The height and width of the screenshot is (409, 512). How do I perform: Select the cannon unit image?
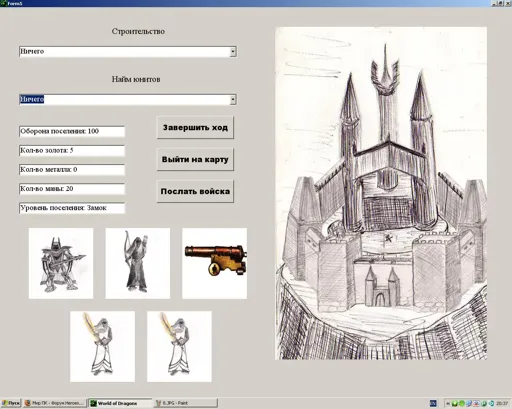click(214, 263)
